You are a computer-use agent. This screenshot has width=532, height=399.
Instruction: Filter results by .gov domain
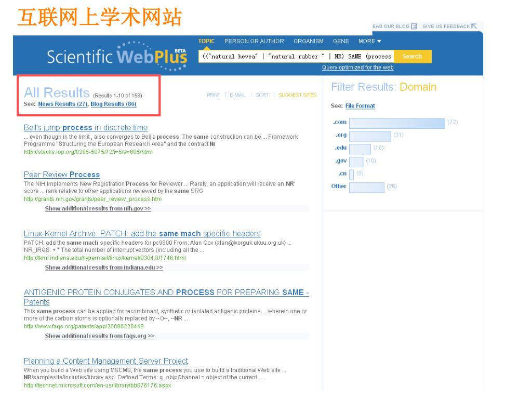point(341,161)
